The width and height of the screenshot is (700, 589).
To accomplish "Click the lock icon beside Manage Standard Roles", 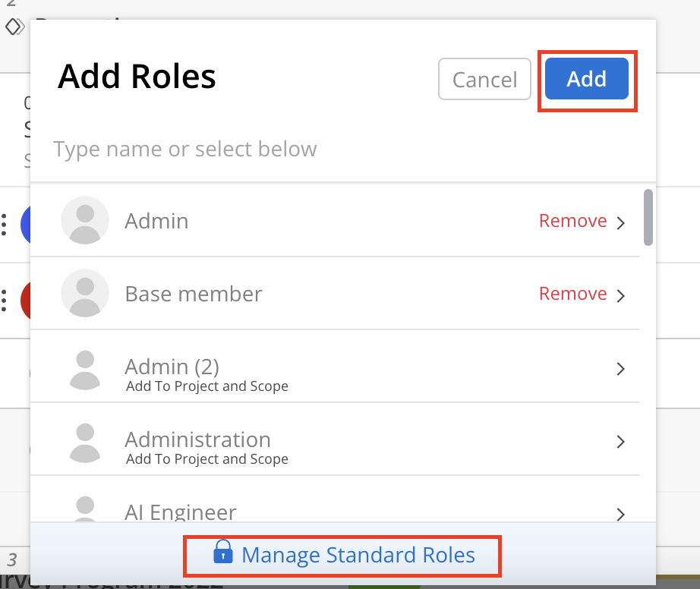I will 223,552.
